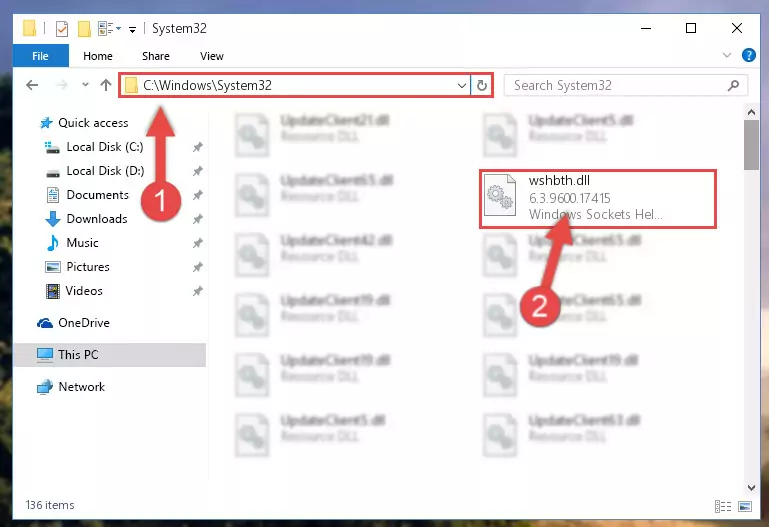Switch to the View ribbon tab
This screenshot has height=527, width=769.
point(211,56)
